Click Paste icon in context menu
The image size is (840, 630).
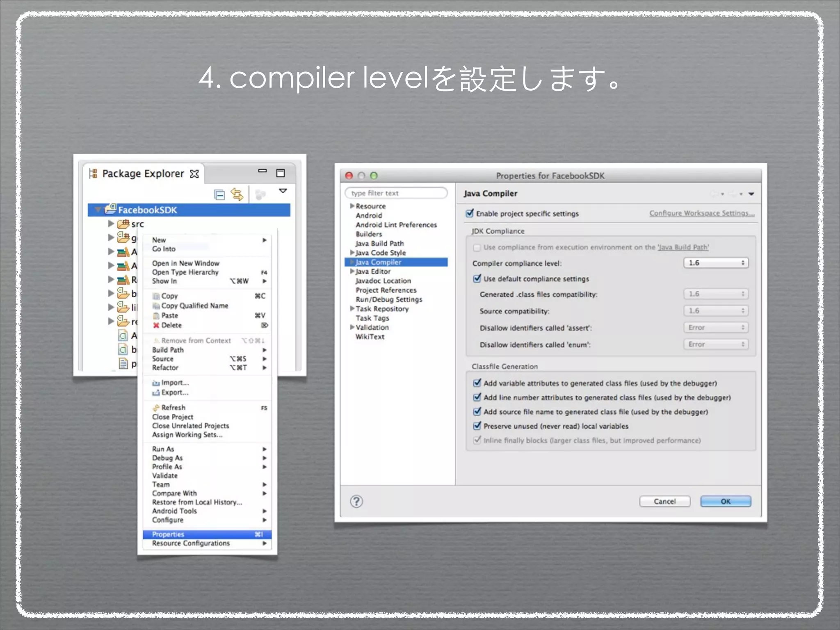[156, 316]
